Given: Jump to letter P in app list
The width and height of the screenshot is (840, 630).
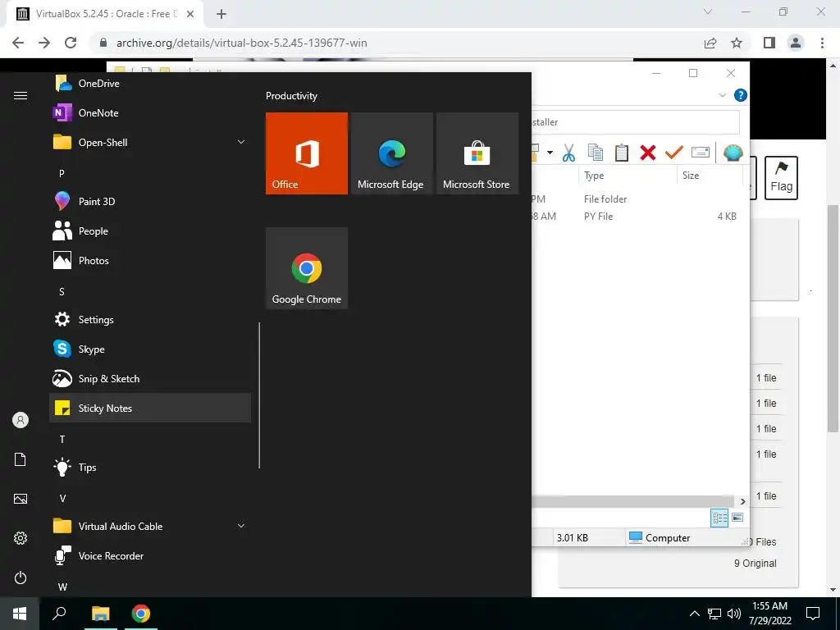Looking at the screenshot, I should click(x=62, y=173).
